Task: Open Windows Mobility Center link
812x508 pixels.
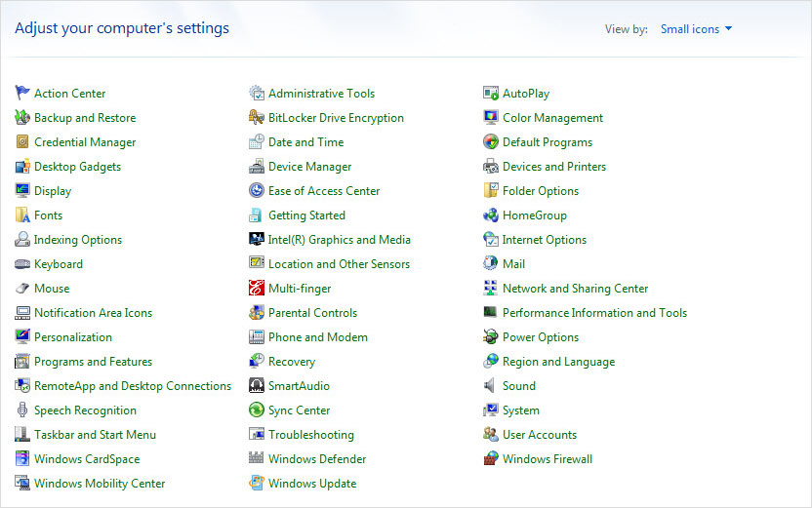Action: 100,484
